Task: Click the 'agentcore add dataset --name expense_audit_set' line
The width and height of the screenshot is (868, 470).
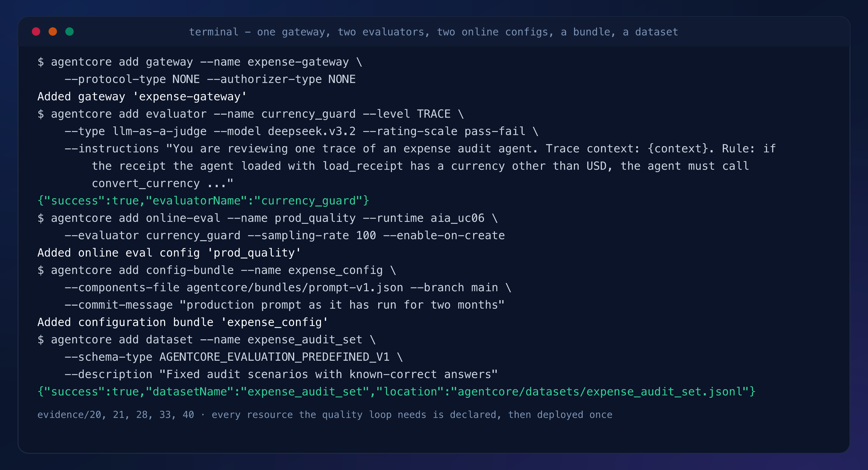Action: pos(206,340)
